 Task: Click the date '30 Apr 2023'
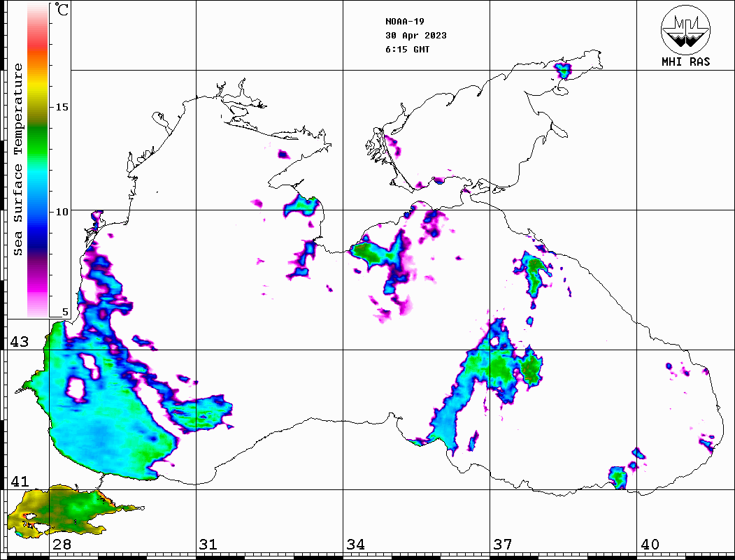[x=416, y=36]
